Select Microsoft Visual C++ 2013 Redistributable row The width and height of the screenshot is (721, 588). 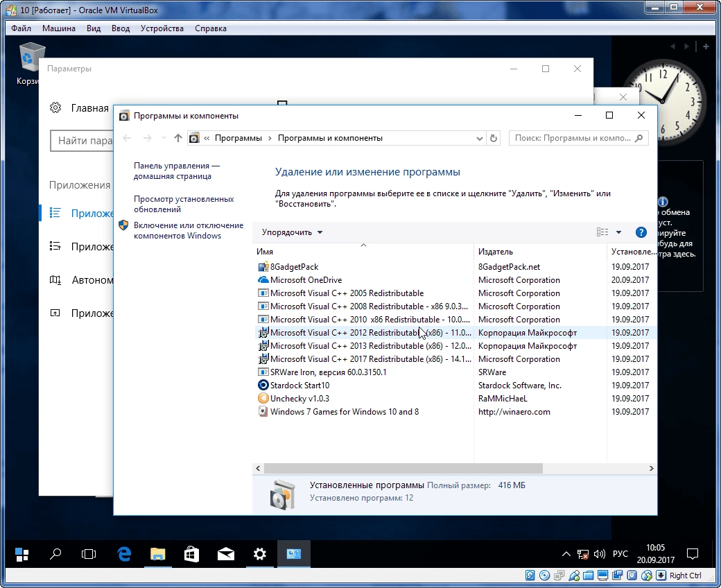click(455, 346)
